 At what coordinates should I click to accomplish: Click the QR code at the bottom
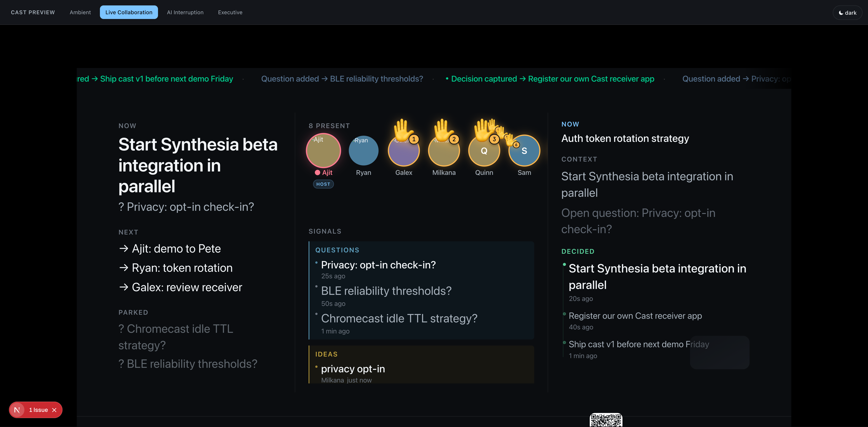[606, 420]
